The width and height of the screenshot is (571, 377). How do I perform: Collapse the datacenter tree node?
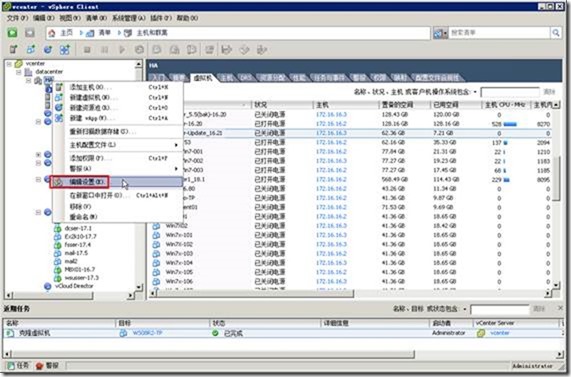pos(19,72)
